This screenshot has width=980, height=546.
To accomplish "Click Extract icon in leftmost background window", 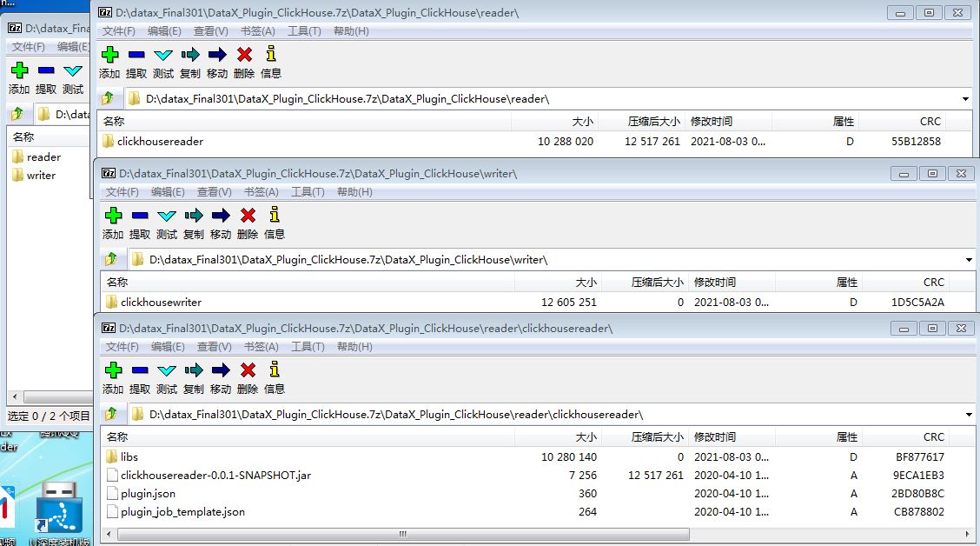I will 46,70.
